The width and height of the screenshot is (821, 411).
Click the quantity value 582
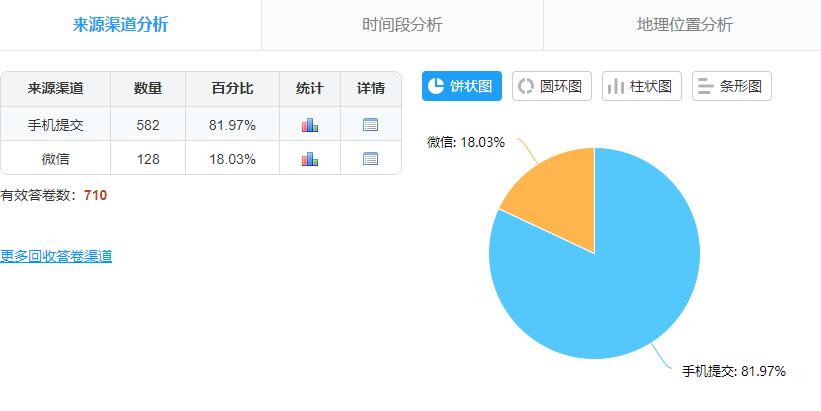(x=148, y=125)
